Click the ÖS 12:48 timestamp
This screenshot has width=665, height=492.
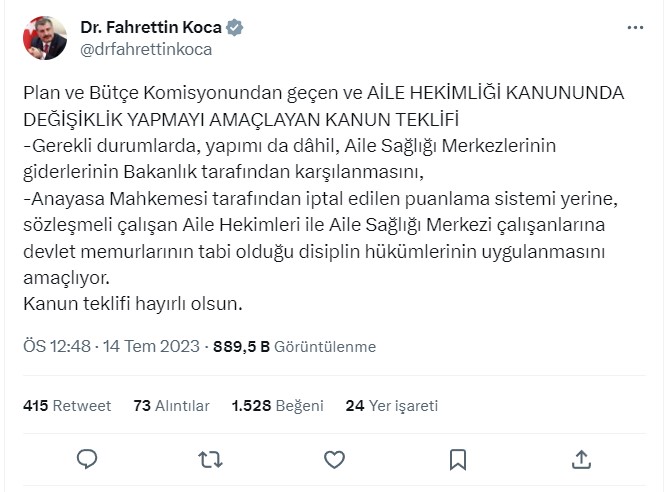click(56, 347)
